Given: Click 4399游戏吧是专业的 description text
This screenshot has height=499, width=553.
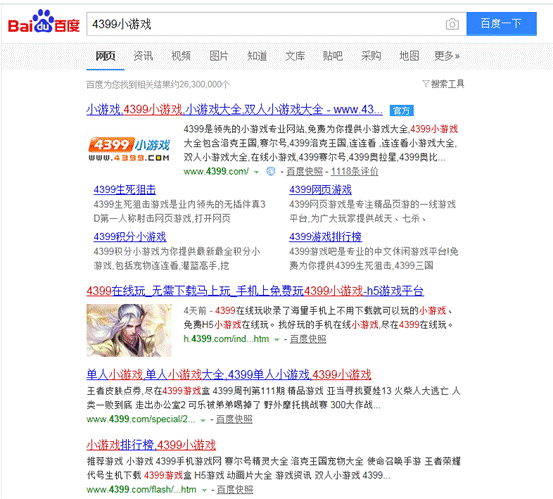Looking at the screenshot, I should [x=373, y=258].
